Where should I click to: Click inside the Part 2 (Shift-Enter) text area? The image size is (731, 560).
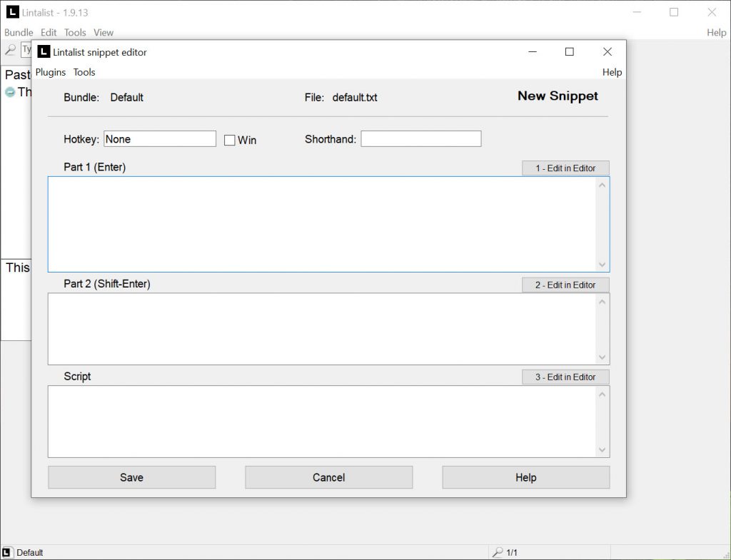pyautogui.click(x=322, y=329)
